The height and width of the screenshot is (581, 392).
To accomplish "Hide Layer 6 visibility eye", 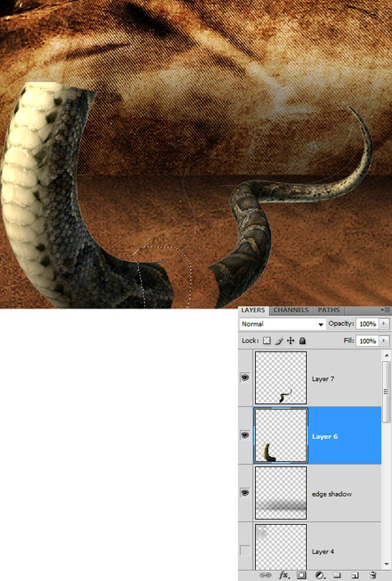I will point(245,435).
